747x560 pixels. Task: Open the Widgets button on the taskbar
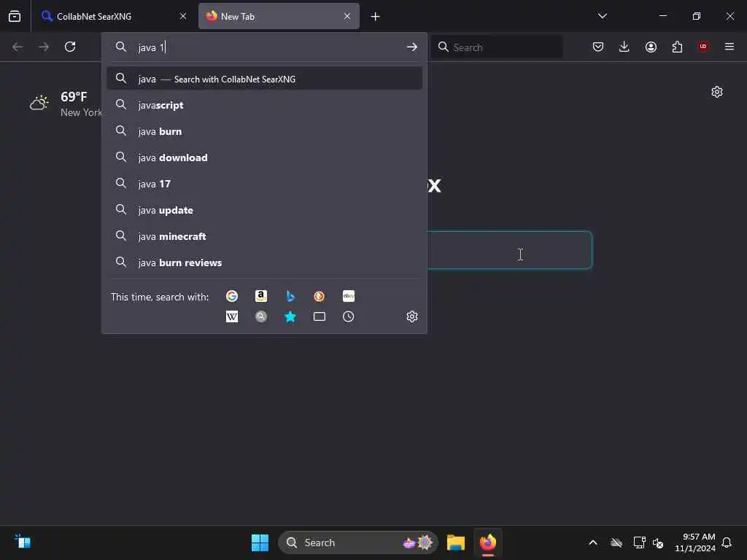click(23, 542)
